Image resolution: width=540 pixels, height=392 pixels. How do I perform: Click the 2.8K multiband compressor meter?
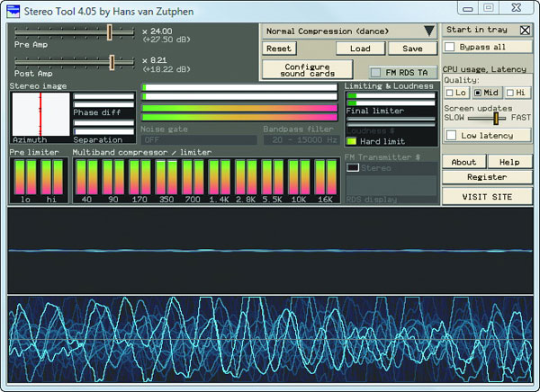(246, 177)
